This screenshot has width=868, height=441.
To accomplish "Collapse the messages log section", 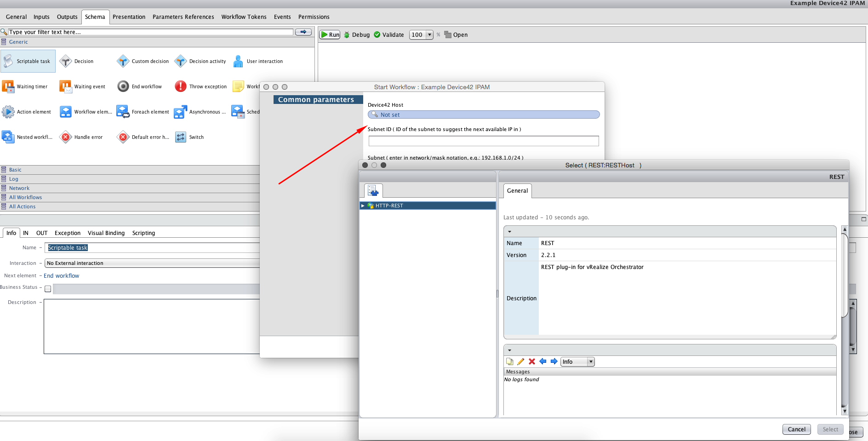I will (509, 350).
